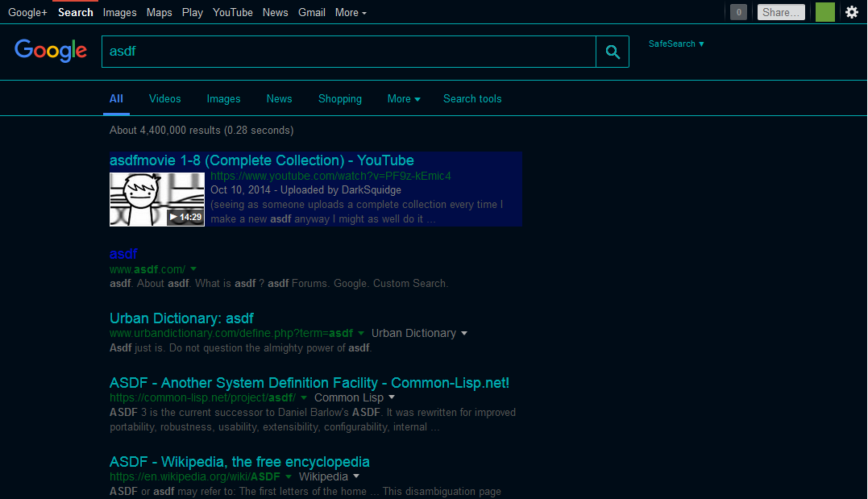Click the Share button
The height and width of the screenshot is (499, 868).
click(780, 12)
